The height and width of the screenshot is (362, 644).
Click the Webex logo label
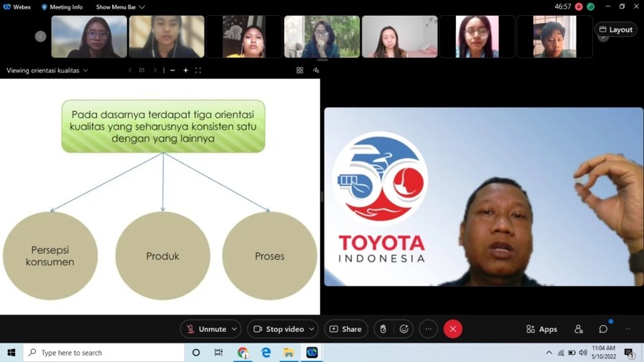pyautogui.click(x=17, y=7)
